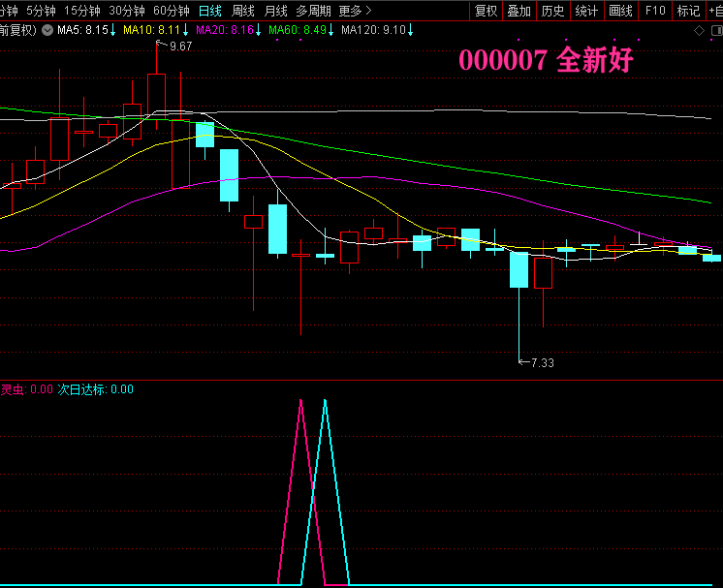
Task: Click the diamond icon above the chart
Action: click(699, 31)
